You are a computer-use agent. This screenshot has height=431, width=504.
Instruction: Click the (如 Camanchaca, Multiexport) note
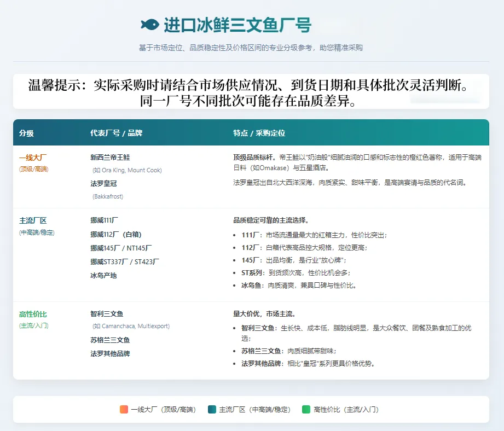(x=131, y=327)
